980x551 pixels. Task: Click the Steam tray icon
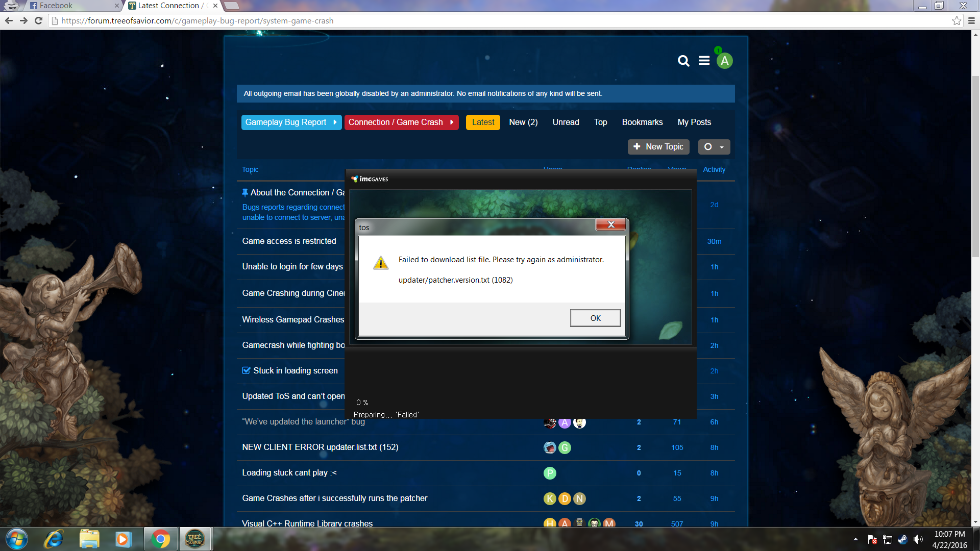(902, 539)
